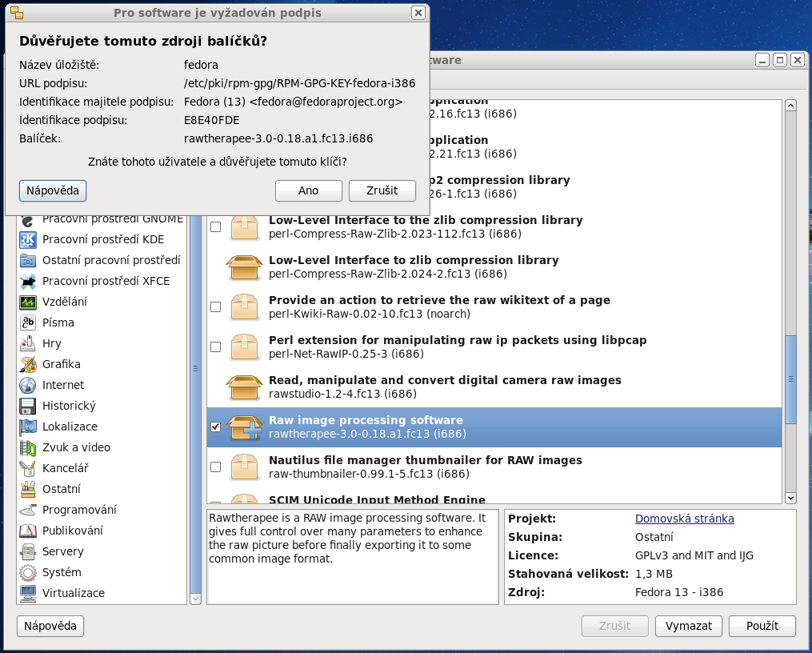The width and height of the screenshot is (812, 653).
Task: Select the Grafika category icon
Action: tap(28, 364)
